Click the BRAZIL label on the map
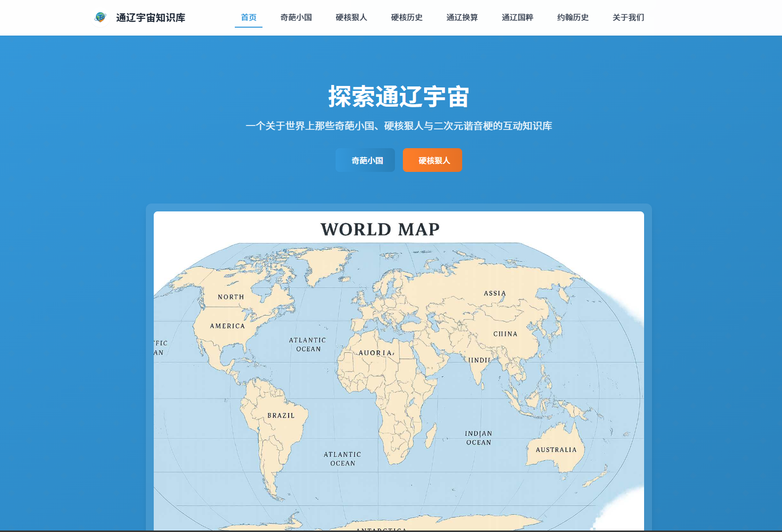 tap(281, 415)
